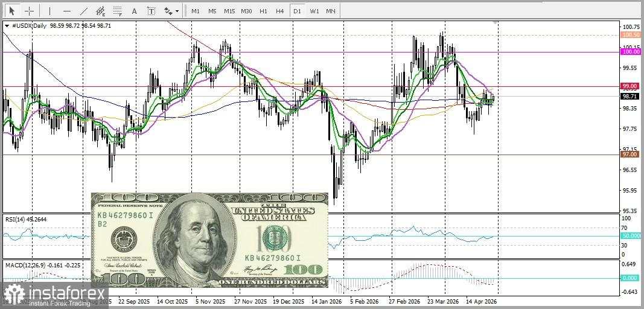Click the 100.00 magenta price level label
The width and height of the screenshot is (644, 309).
click(x=631, y=52)
